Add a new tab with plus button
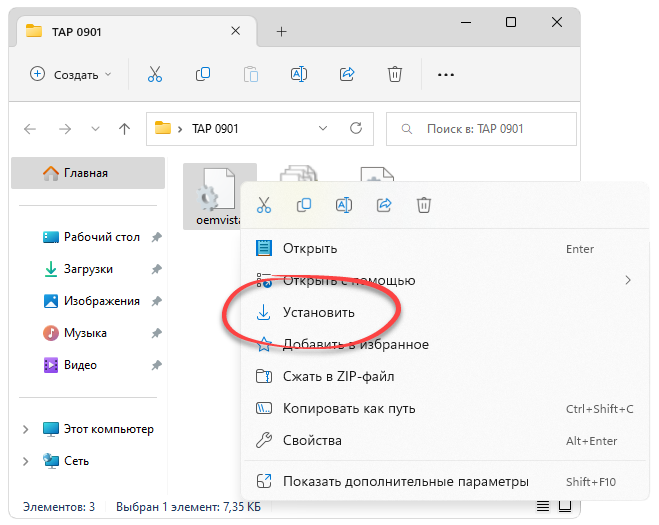 click(x=281, y=31)
